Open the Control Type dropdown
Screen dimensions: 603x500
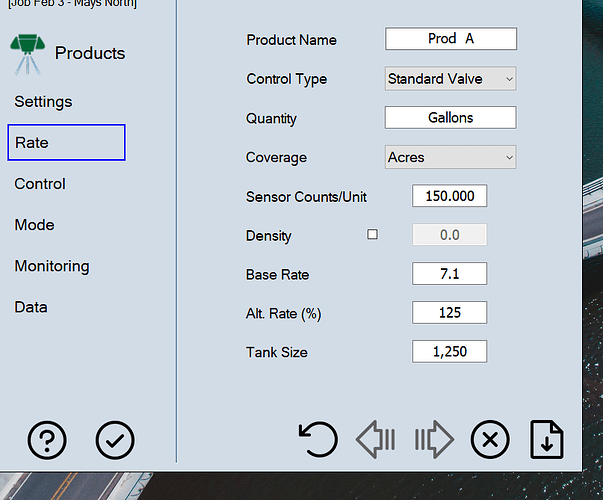[x=450, y=78]
